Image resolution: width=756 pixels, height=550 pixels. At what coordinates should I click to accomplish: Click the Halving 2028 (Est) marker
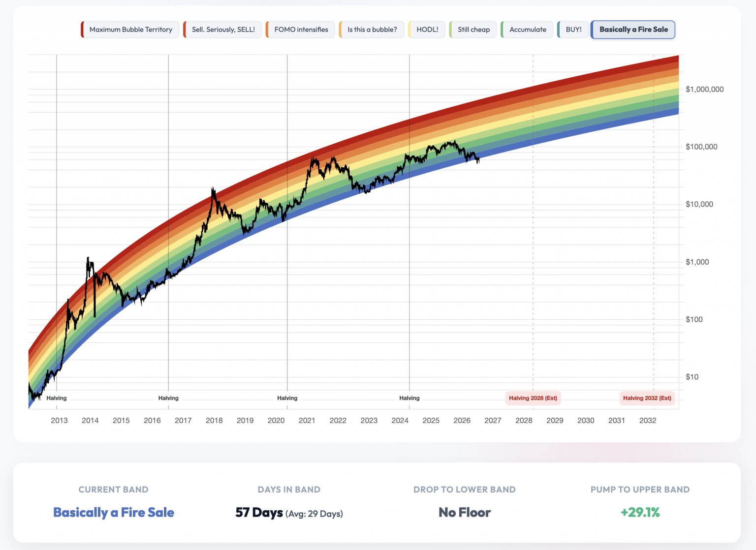pyautogui.click(x=533, y=398)
